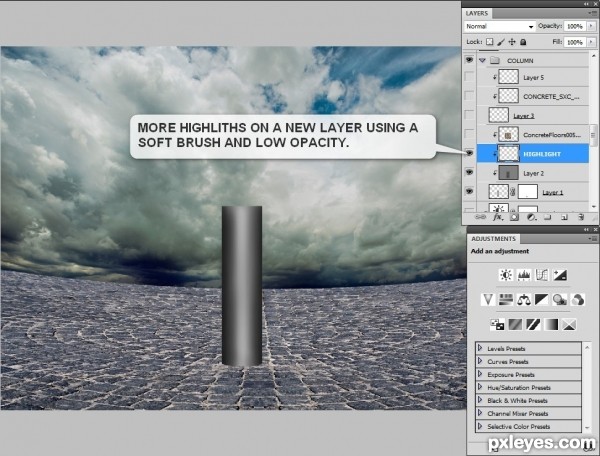Click the Opacity value field

point(575,26)
